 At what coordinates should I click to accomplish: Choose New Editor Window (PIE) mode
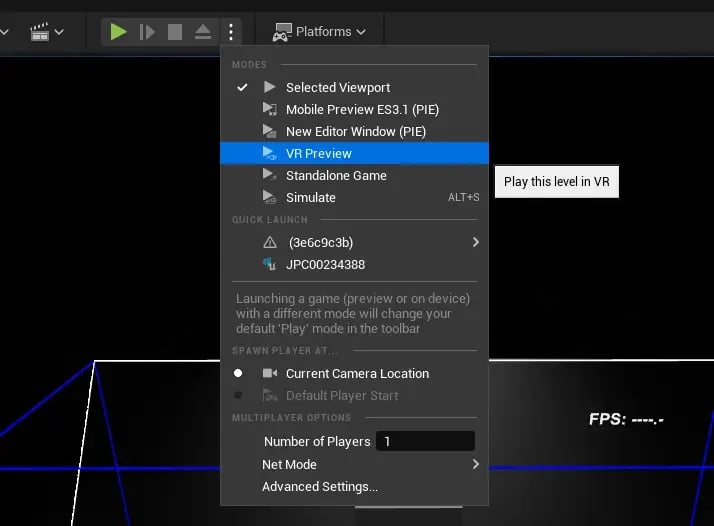354,132
